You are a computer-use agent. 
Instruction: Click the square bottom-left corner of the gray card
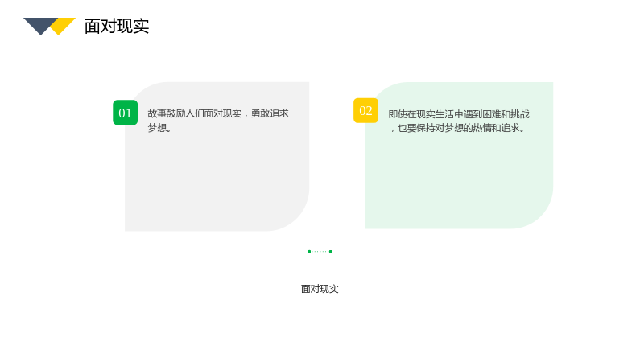coord(129,227)
